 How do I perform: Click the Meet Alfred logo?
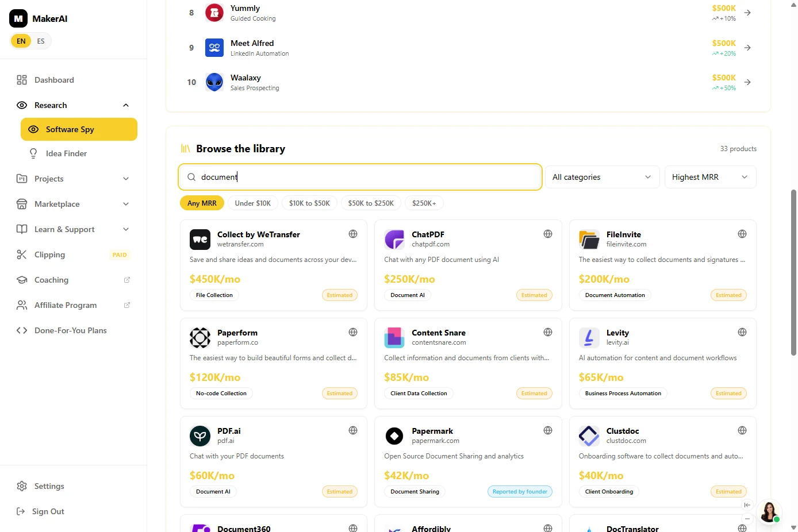click(x=214, y=48)
